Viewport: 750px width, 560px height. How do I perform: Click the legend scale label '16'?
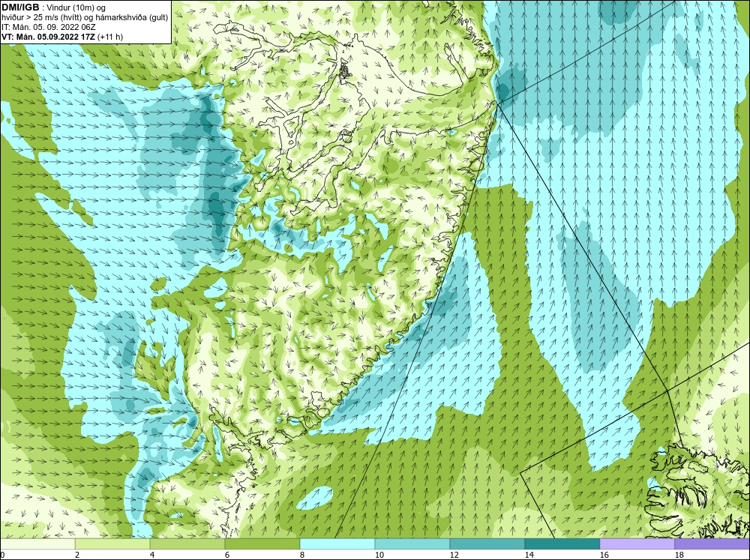pyautogui.click(x=604, y=555)
